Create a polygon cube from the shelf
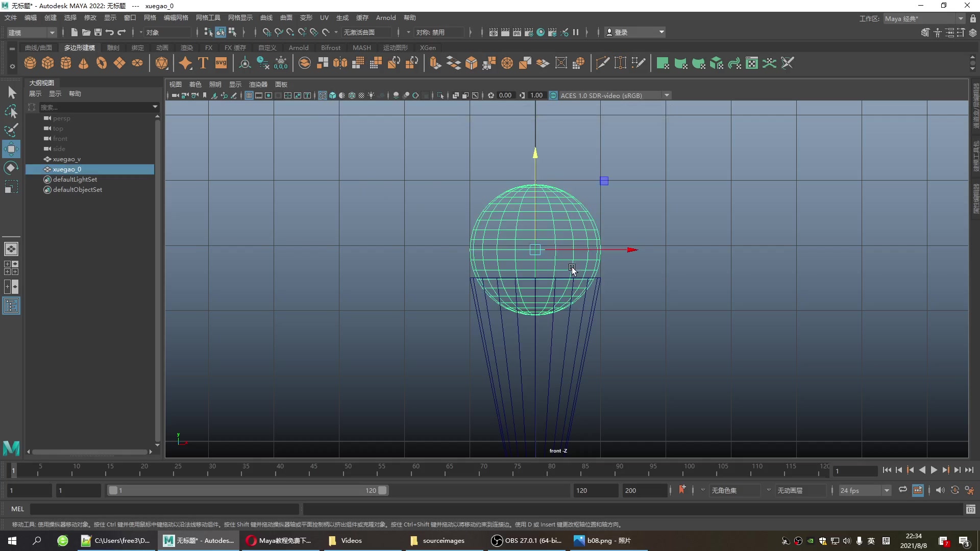Viewport: 980px width, 551px height. tap(48, 63)
